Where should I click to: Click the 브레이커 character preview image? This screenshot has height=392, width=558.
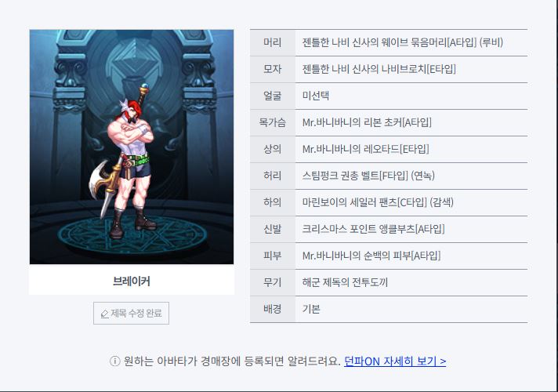pyautogui.click(x=132, y=147)
